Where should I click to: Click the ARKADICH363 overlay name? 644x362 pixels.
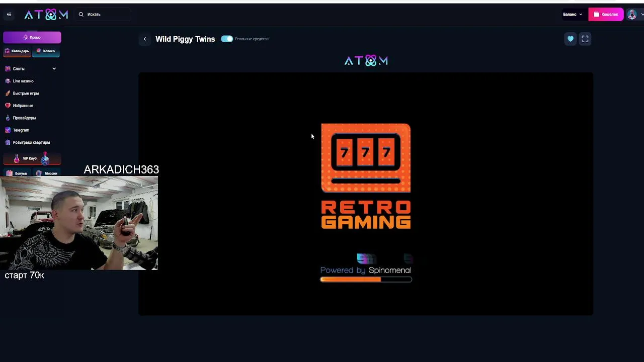click(x=121, y=170)
